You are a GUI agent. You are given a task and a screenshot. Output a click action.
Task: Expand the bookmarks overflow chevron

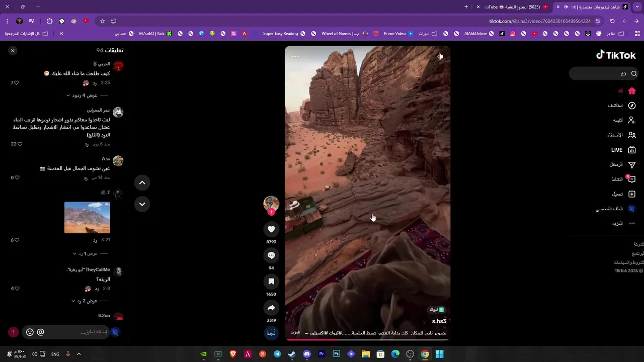(x=61, y=34)
